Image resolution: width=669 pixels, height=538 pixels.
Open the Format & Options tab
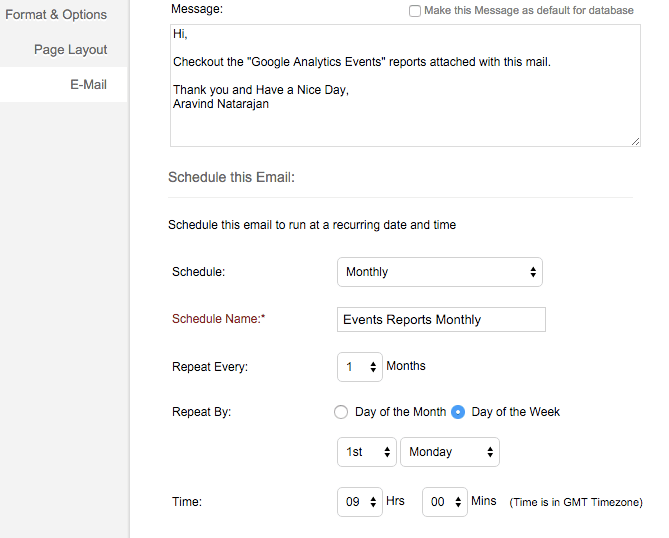56,15
